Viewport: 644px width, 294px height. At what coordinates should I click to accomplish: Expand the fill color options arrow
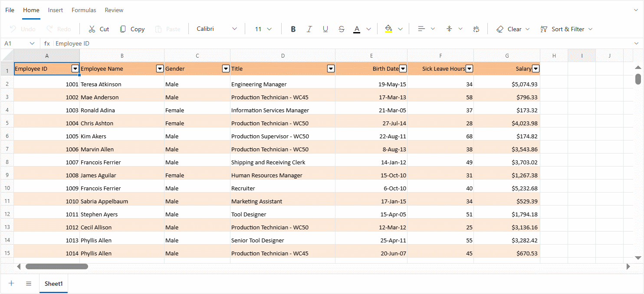(401, 29)
